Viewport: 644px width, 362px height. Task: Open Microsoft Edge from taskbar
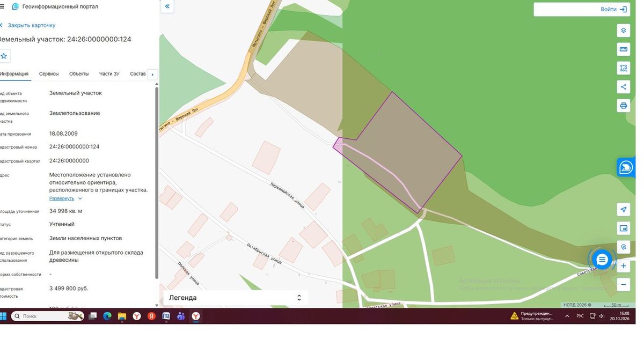coord(107,316)
